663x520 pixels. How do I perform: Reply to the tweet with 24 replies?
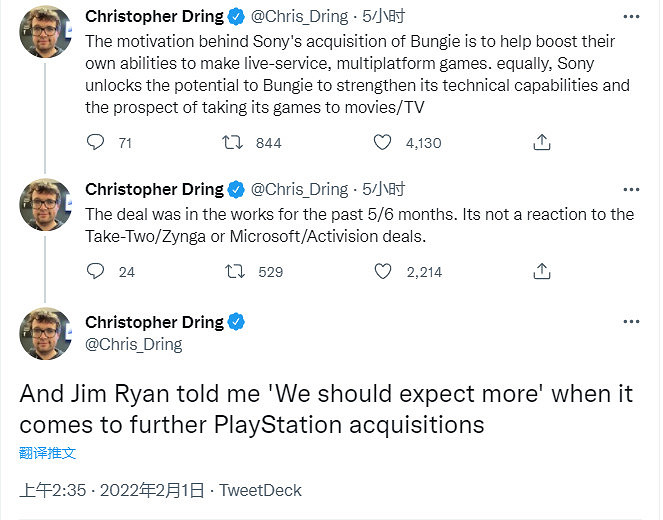click(96, 271)
